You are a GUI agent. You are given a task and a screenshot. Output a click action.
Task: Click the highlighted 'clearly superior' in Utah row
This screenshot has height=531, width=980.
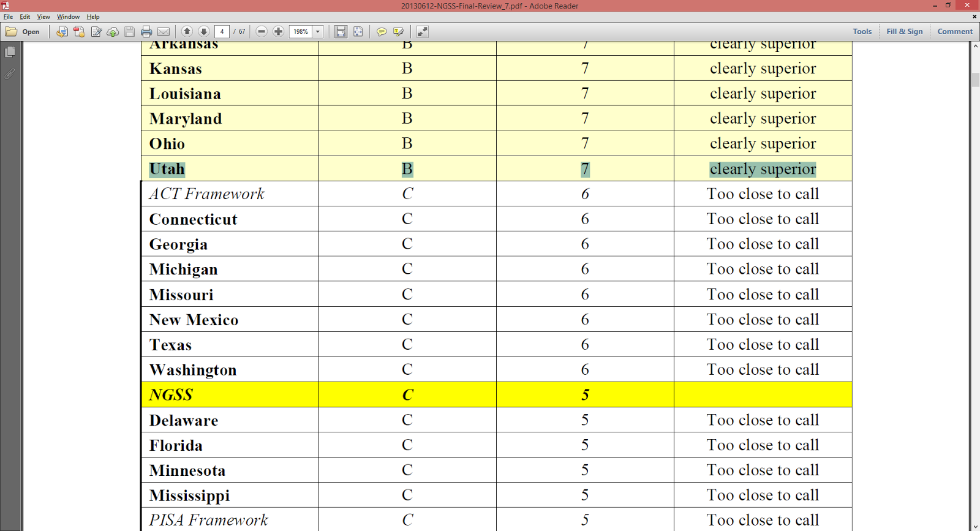pyautogui.click(x=763, y=169)
